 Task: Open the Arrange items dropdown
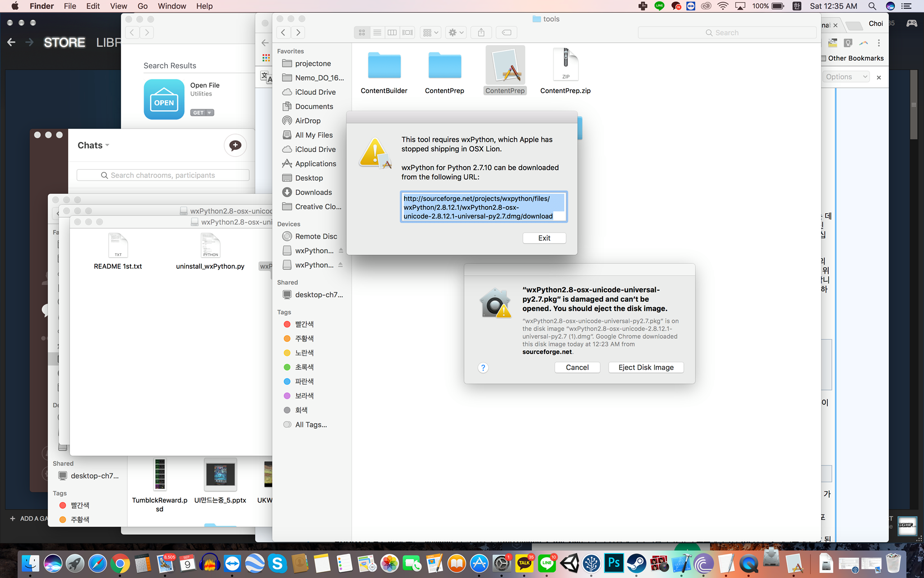(430, 33)
